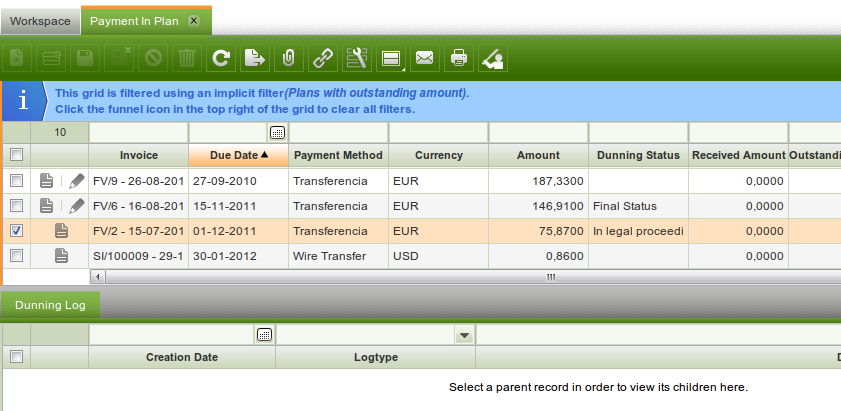The height and width of the screenshot is (411, 841).
Task: Open the customize form tools icon
Action: (x=356, y=58)
